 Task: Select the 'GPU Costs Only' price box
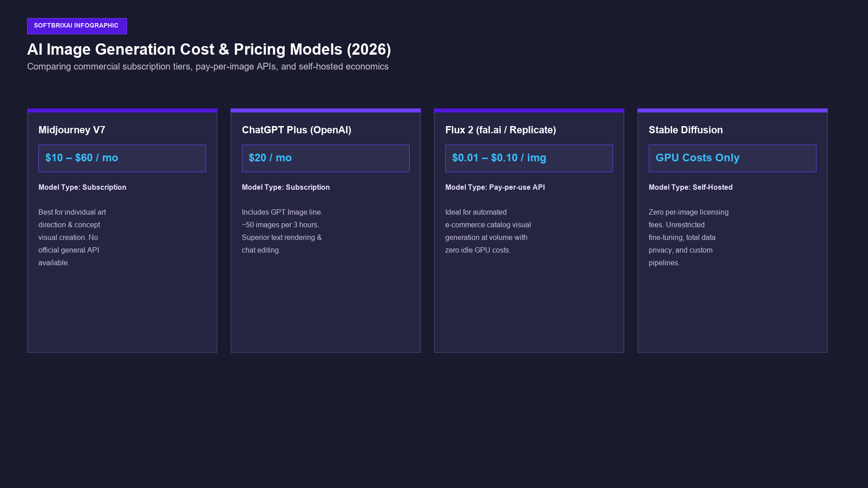coord(732,158)
